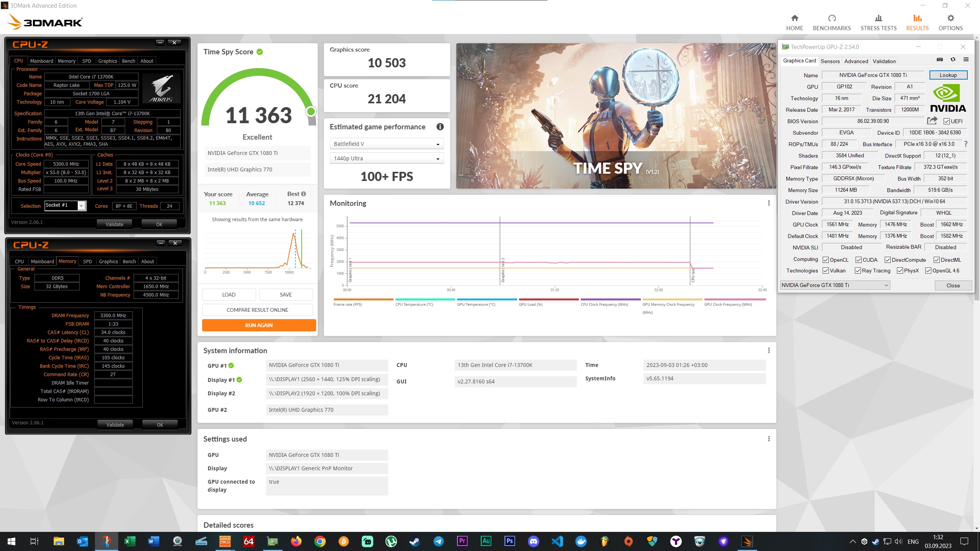Open Telegram from the taskbar

tap(438, 541)
